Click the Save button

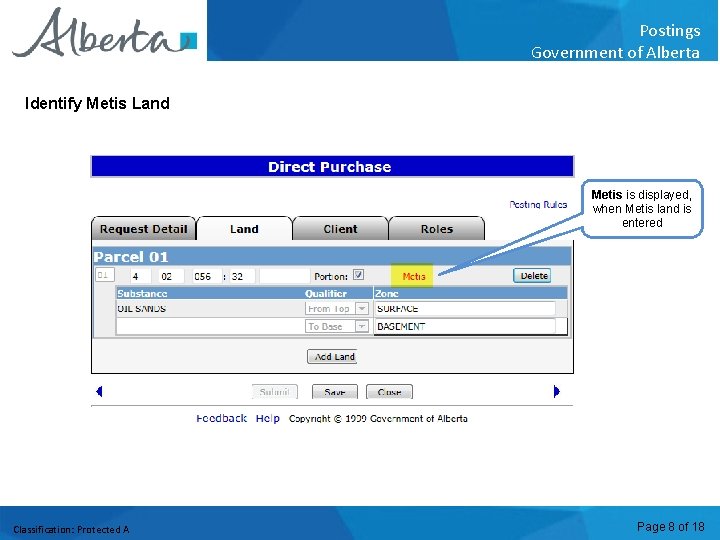click(335, 392)
